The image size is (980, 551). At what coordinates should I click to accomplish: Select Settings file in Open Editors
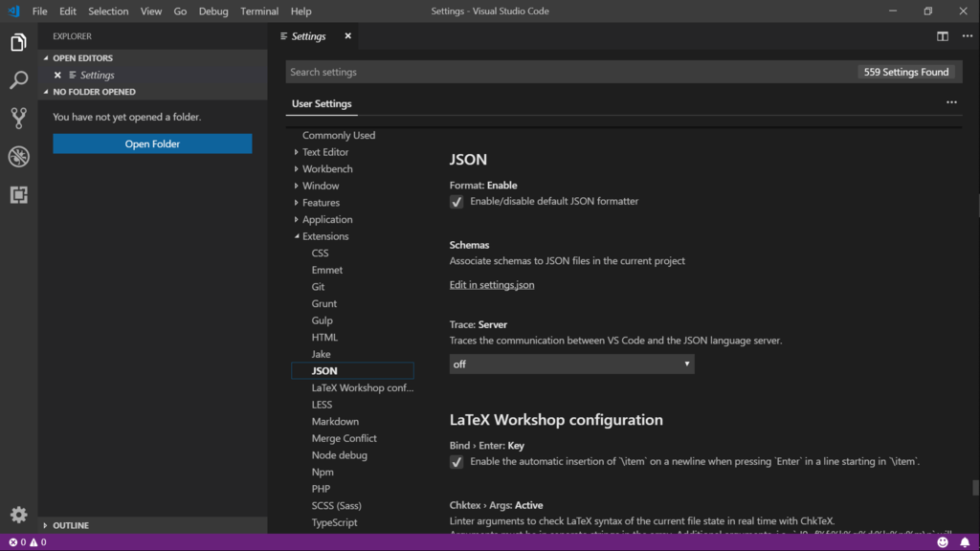[98, 75]
